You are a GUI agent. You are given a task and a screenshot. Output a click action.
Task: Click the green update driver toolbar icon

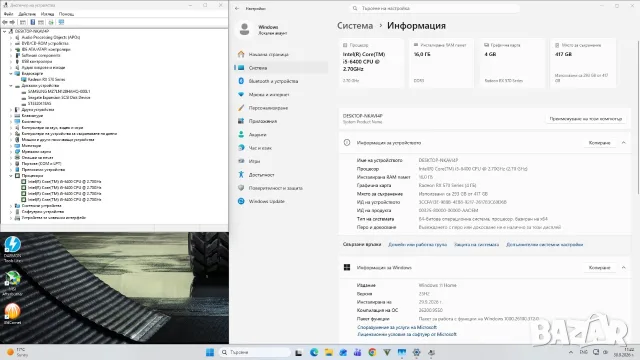[51, 22]
